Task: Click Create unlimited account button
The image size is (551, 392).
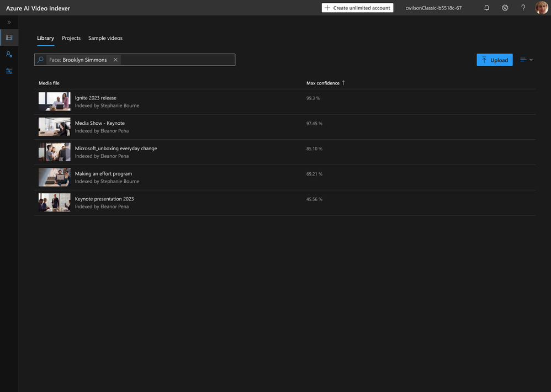Action: [357, 8]
